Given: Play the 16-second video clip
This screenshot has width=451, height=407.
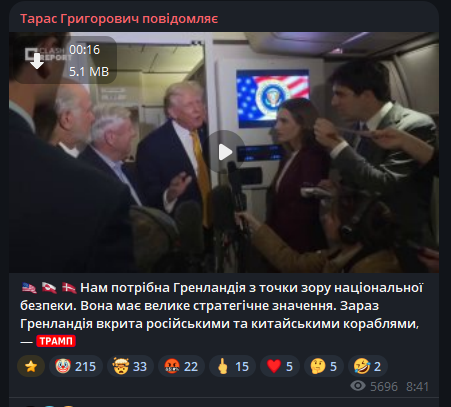Looking at the screenshot, I should [224, 152].
